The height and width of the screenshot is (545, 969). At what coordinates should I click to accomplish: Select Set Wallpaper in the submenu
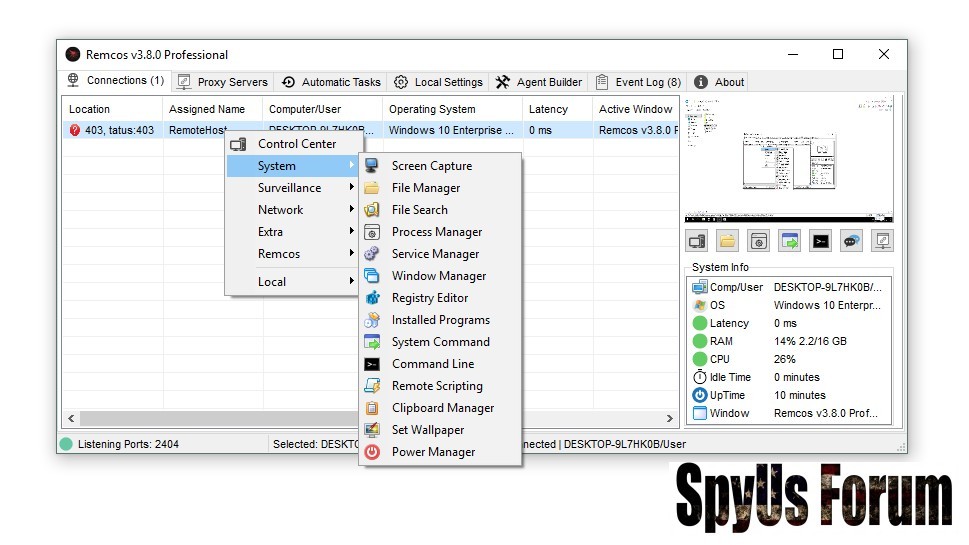427,430
